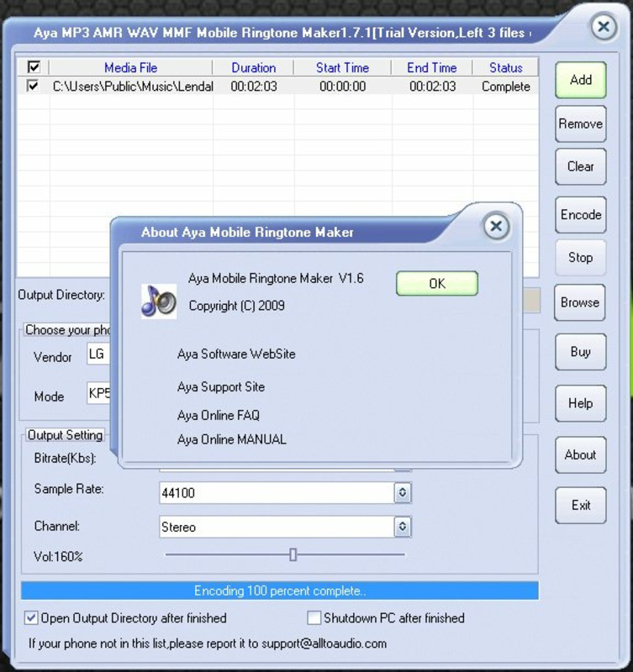Screen dimensions: 633x672
Task: Open the Aya Online FAQ link
Action: click(219, 415)
